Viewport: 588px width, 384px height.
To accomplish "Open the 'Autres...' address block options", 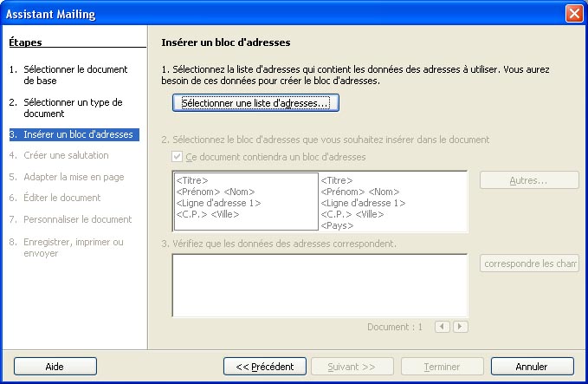I will pyautogui.click(x=528, y=180).
